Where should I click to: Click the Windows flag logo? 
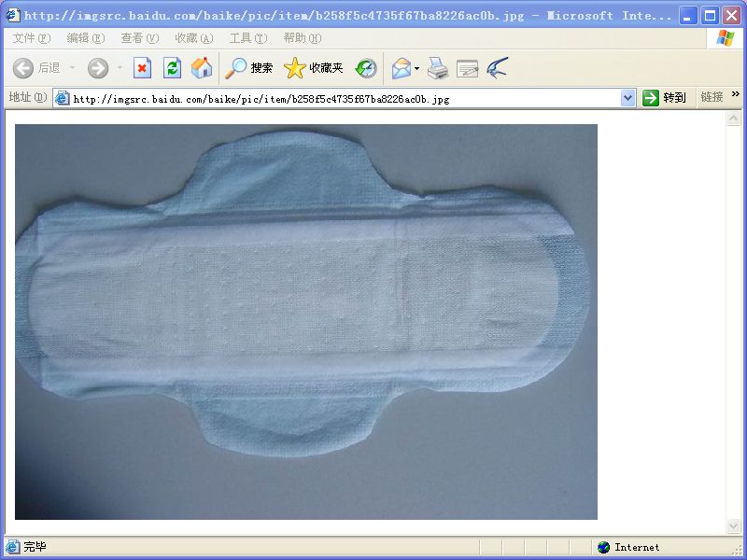(726, 38)
